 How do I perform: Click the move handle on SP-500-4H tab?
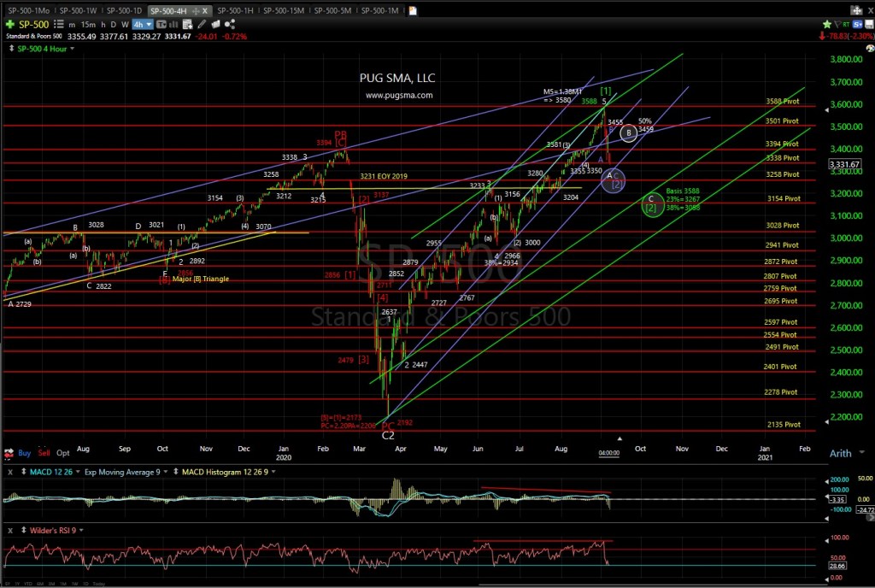(x=196, y=10)
